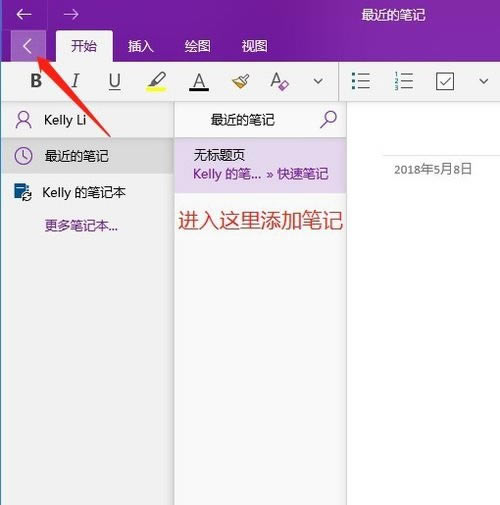
Task: Open the 开始 ribbon tab
Action: coord(84,46)
